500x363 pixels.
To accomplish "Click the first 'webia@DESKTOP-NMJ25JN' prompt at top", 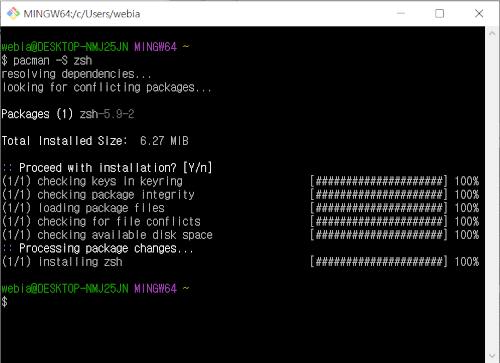I will (x=65, y=47).
